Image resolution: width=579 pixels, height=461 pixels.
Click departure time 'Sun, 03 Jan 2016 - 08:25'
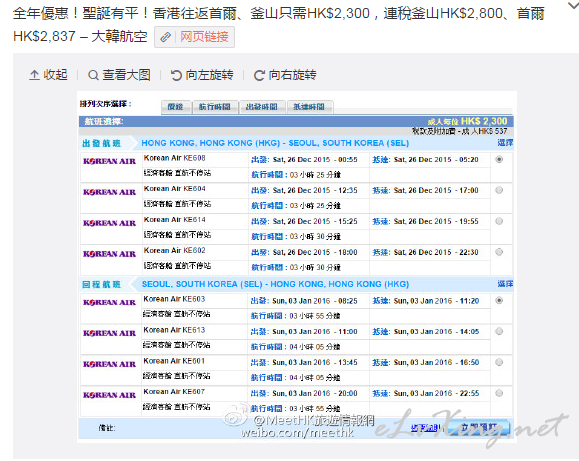click(315, 301)
